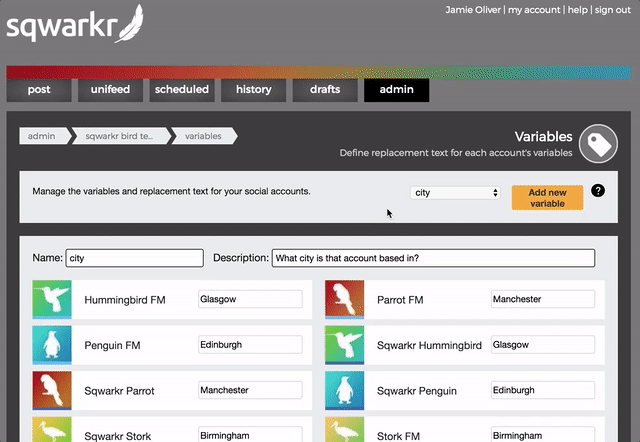Switch to the unifeed tab
Screen dimensions: 640x442
click(110, 89)
